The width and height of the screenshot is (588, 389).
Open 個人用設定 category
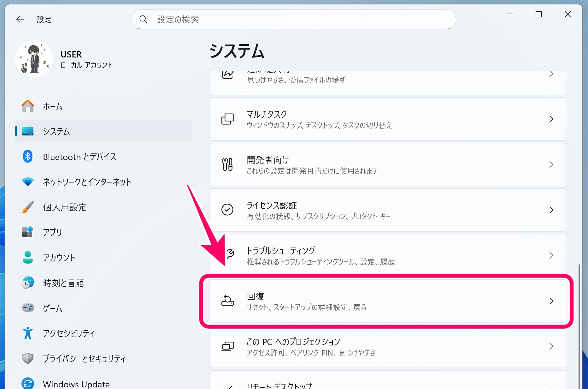[103, 207]
